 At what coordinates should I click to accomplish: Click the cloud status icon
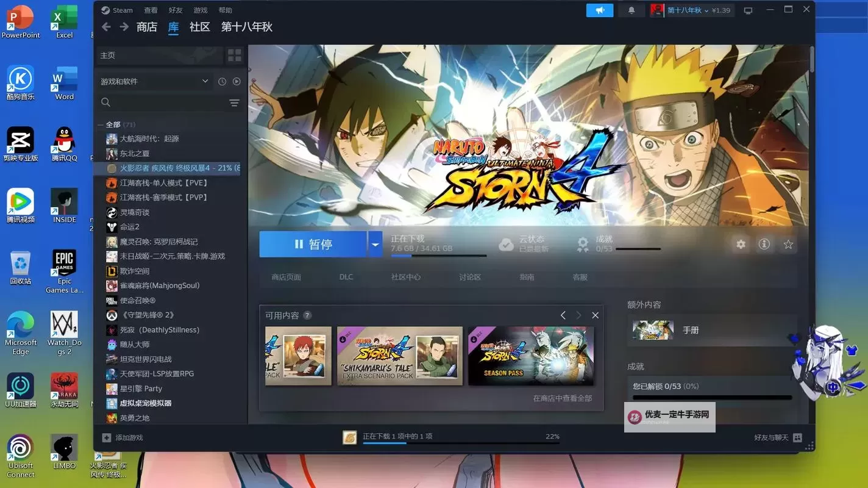pos(506,244)
